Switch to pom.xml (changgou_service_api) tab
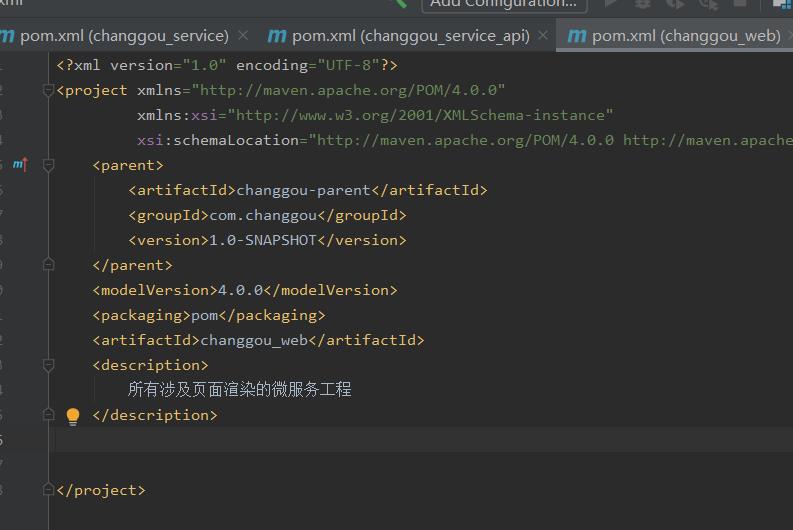Image resolution: width=793 pixels, height=530 pixels. pos(411,36)
